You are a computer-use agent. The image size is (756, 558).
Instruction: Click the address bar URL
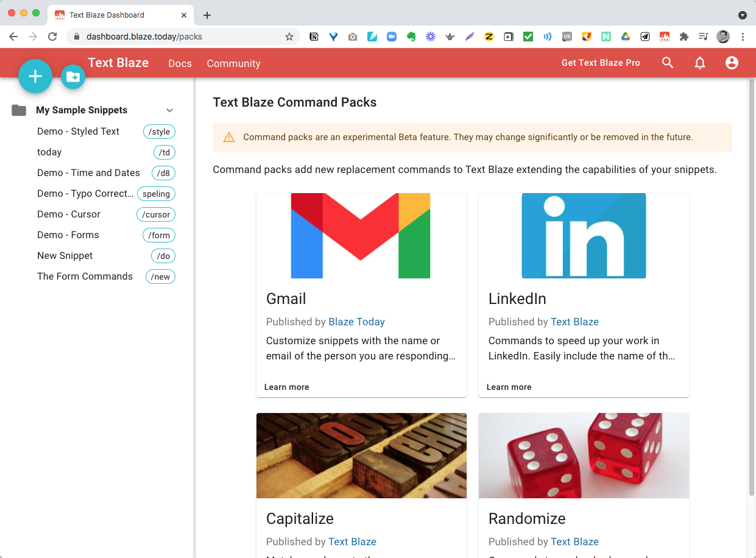144,37
